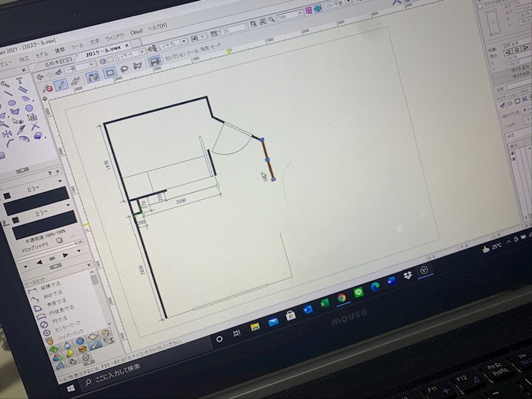
Task: Expand the 一般 class dropdown
Action: point(80,67)
